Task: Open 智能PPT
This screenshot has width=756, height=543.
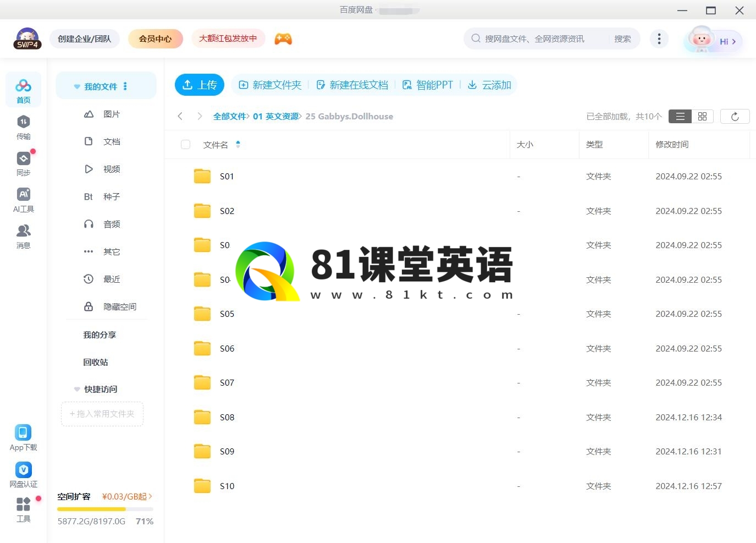Action: [428, 85]
